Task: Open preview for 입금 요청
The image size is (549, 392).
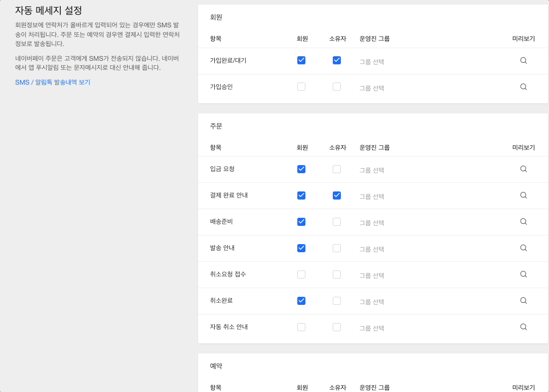Action: pos(524,169)
